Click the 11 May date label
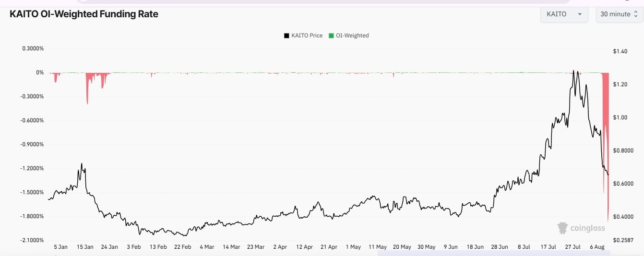 (x=377, y=247)
